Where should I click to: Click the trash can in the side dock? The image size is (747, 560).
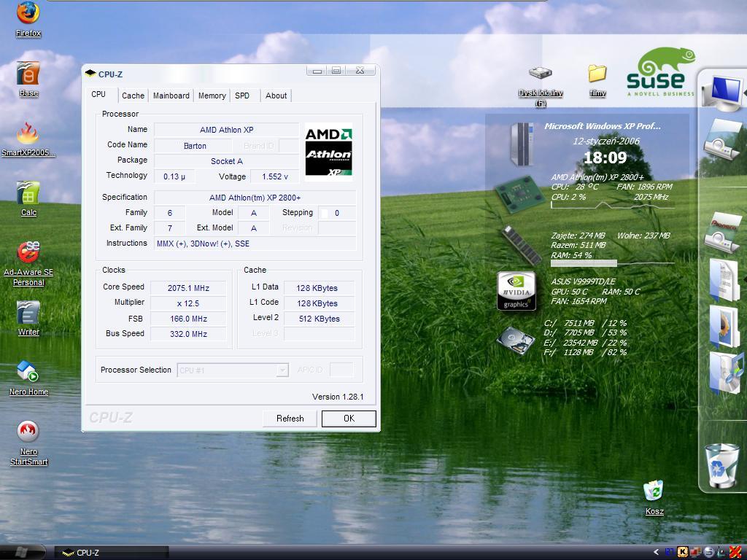tap(722, 465)
